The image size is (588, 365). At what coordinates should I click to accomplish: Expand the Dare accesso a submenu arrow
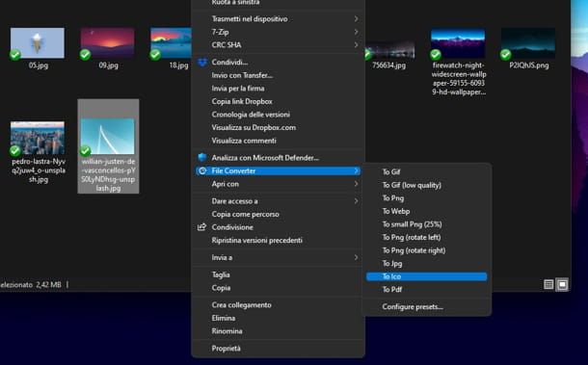point(356,201)
